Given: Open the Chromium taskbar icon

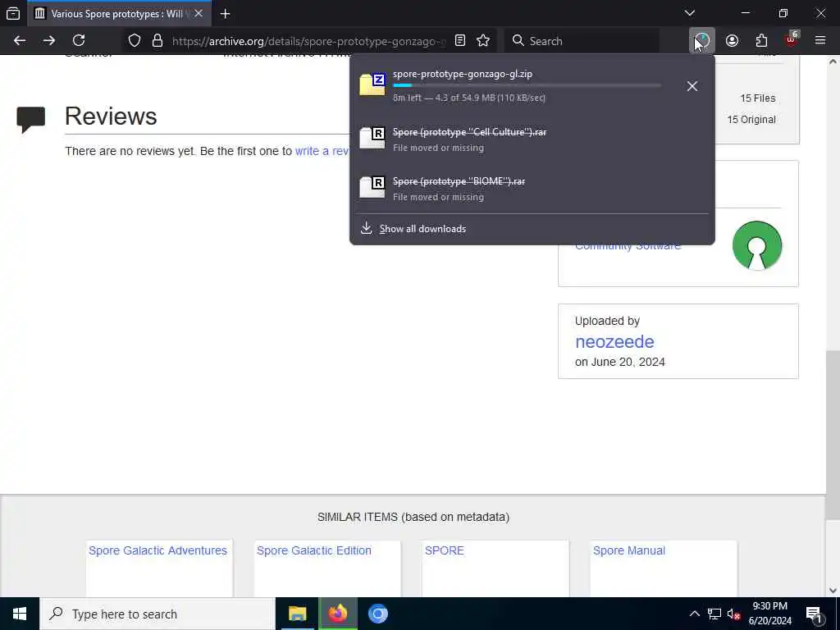Looking at the screenshot, I should (x=377, y=614).
